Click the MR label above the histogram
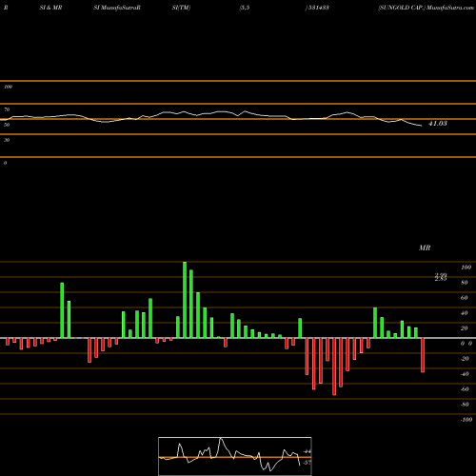Image resolution: width=476 pixels, height=476 pixels. pyautogui.click(x=425, y=248)
